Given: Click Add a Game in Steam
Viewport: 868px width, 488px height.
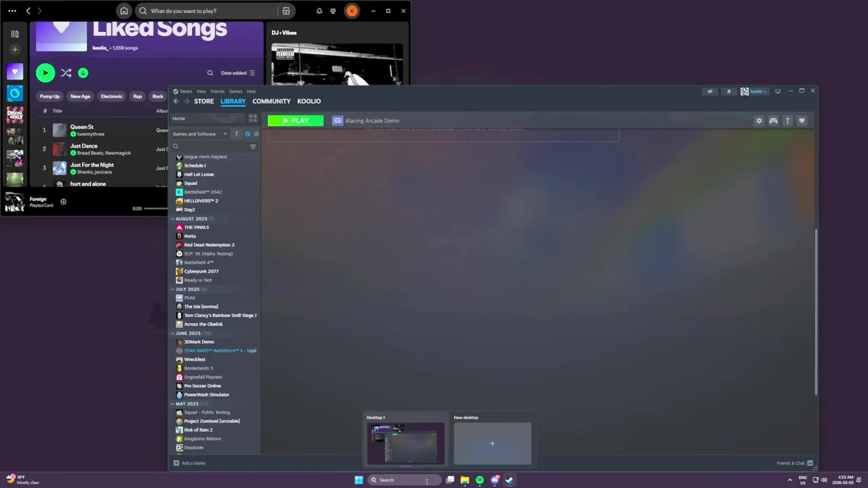Looking at the screenshot, I should click(x=189, y=463).
